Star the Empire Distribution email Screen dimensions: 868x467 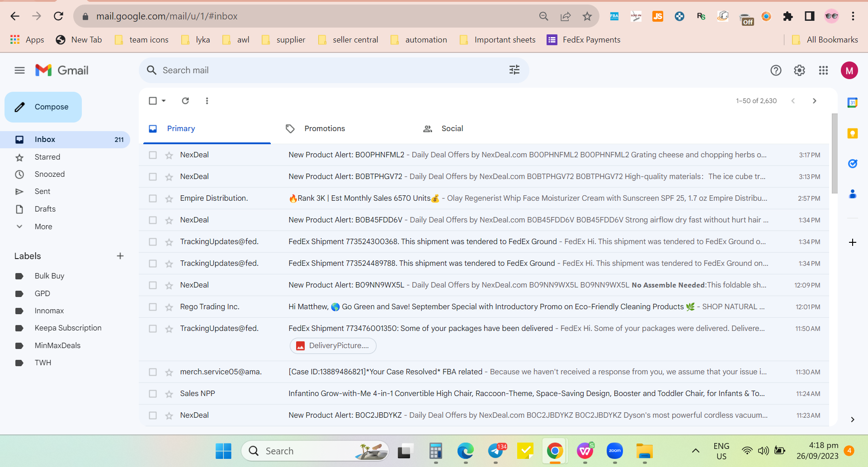click(x=169, y=198)
